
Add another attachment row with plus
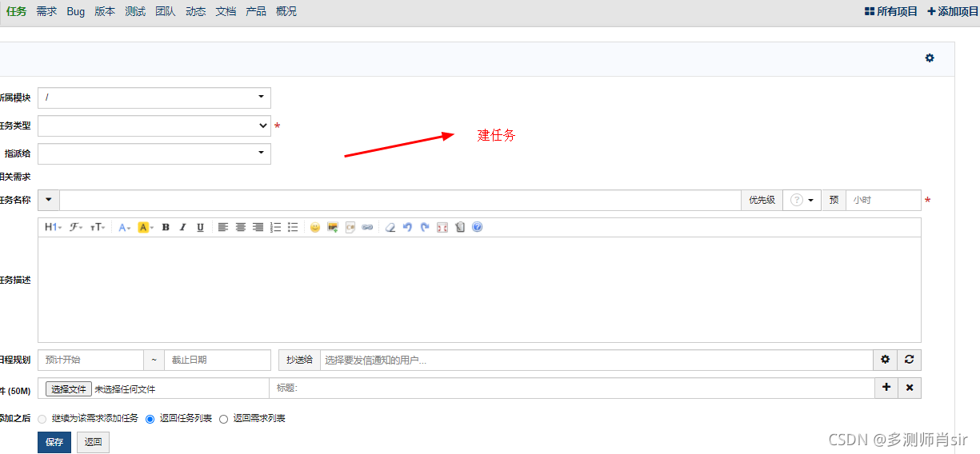coord(886,388)
